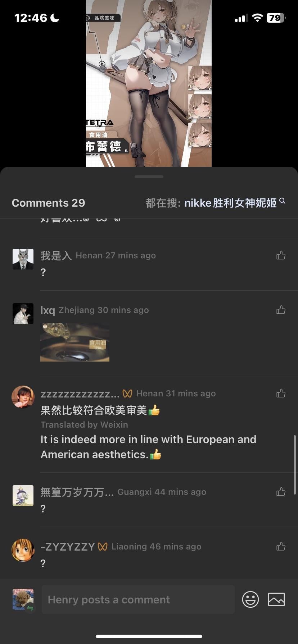
Task: Open 無篁万岁万万's avatar
Action: click(x=23, y=496)
